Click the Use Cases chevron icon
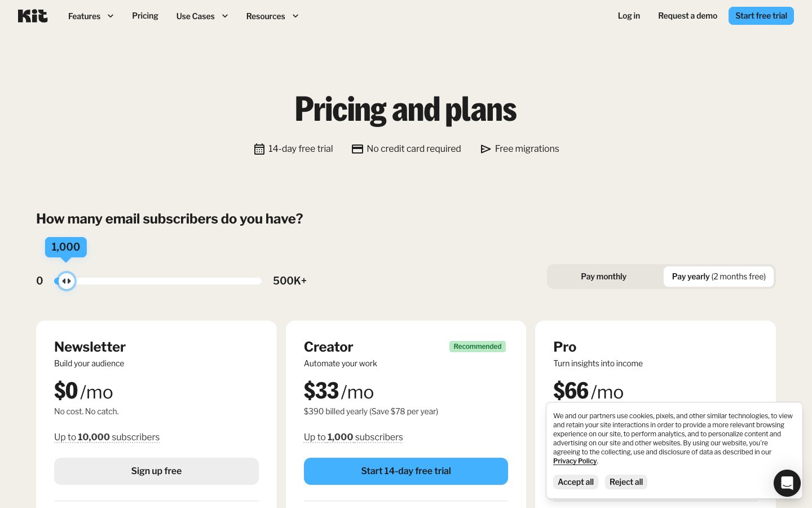Image resolution: width=812 pixels, height=508 pixels. pos(225,16)
